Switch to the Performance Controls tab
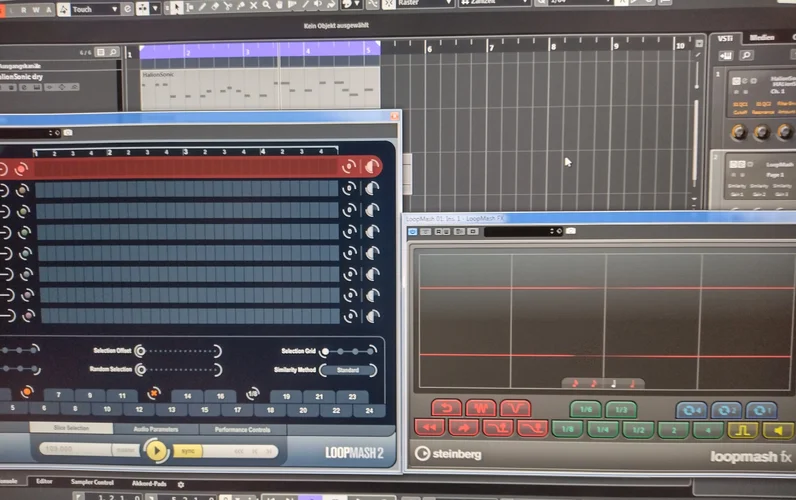The width and height of the screenshot is (796, 500). point(243,429)
